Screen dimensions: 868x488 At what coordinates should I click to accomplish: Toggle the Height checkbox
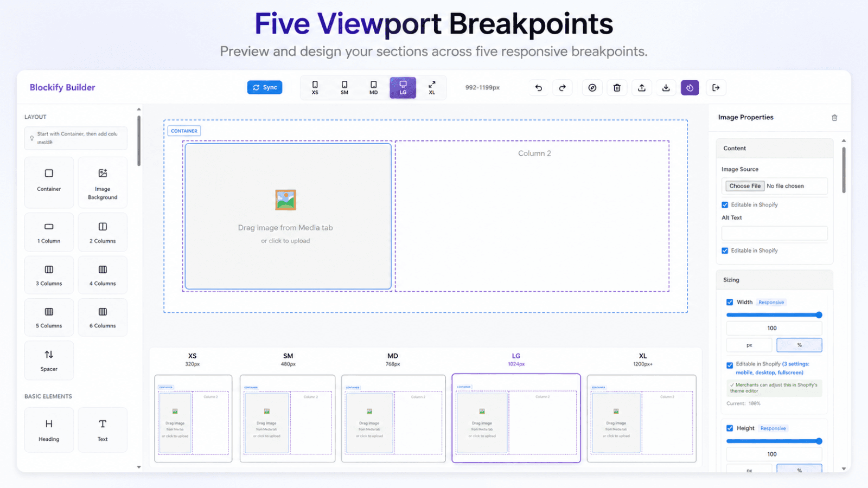pos(730,428)
